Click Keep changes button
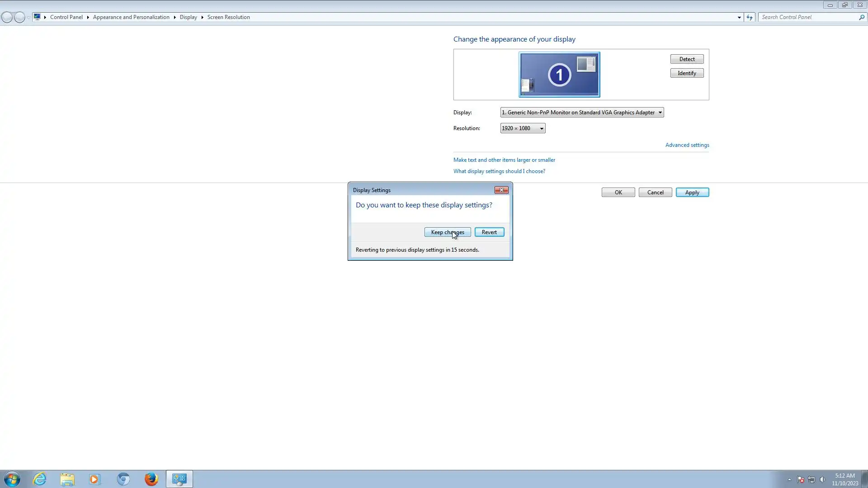 [x=447, y=232]
